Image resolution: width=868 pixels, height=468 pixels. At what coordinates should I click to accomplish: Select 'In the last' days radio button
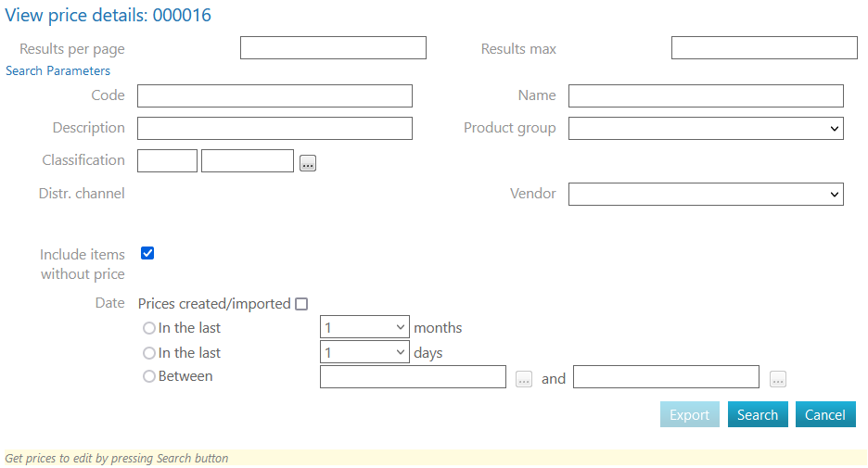[x=149, y=353]
